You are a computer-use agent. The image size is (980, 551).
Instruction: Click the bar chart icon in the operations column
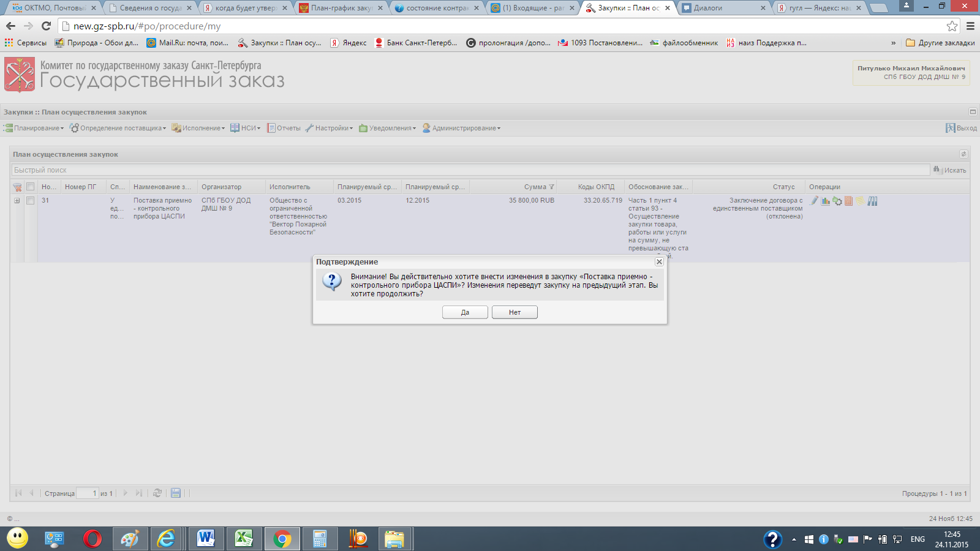826,201
